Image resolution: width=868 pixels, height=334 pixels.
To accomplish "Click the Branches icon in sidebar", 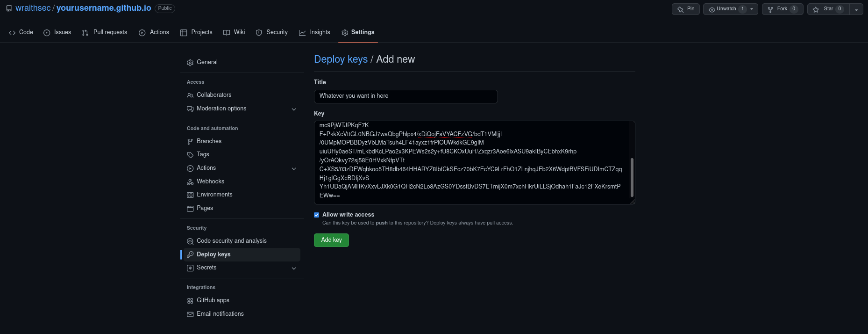I will (190, 142).
